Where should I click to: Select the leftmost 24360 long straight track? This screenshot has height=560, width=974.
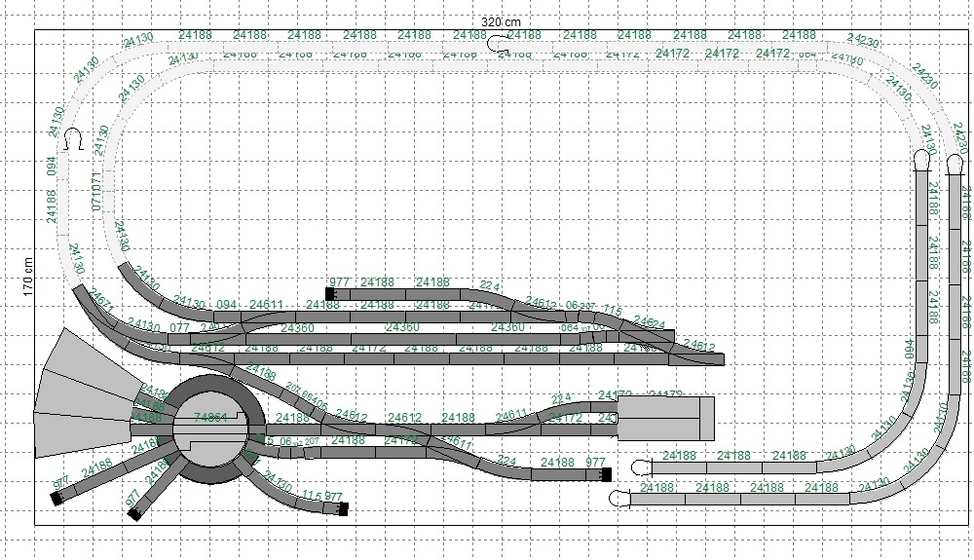coord(297,328)
